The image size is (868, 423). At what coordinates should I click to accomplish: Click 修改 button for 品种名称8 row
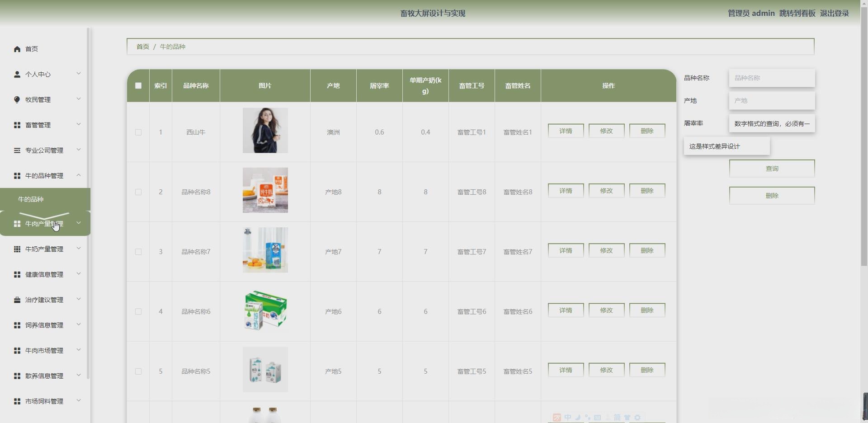coord(606,191)
